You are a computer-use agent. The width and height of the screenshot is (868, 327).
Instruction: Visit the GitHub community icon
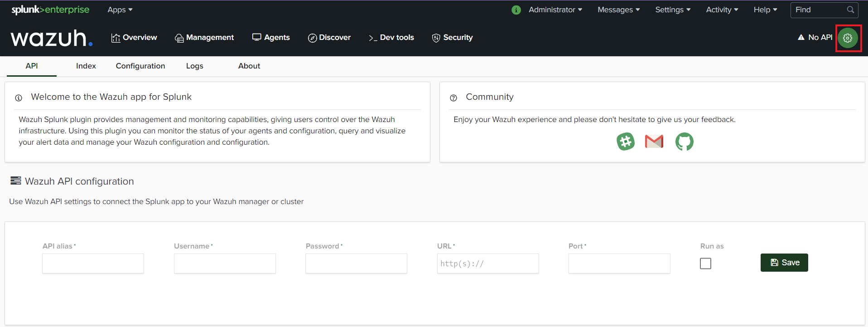[x=684, y=142]
